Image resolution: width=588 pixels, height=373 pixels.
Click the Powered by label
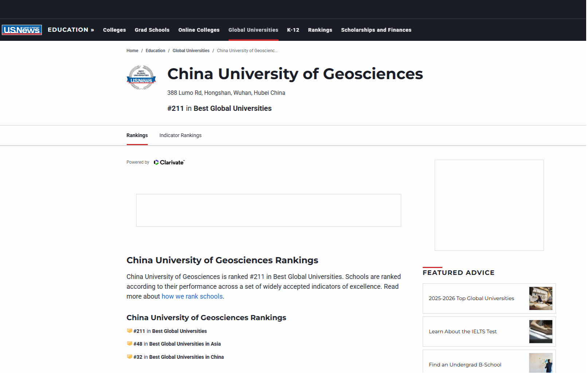click(138, 163)
